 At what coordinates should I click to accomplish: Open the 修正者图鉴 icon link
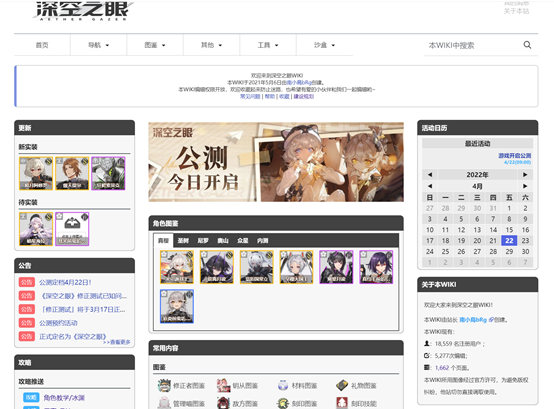(164, 385)
